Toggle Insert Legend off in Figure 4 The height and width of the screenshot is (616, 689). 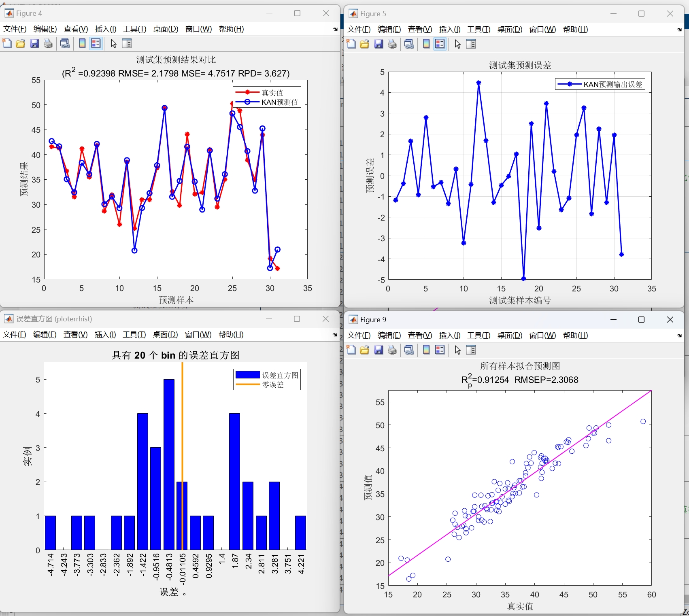tap(96, 44)
